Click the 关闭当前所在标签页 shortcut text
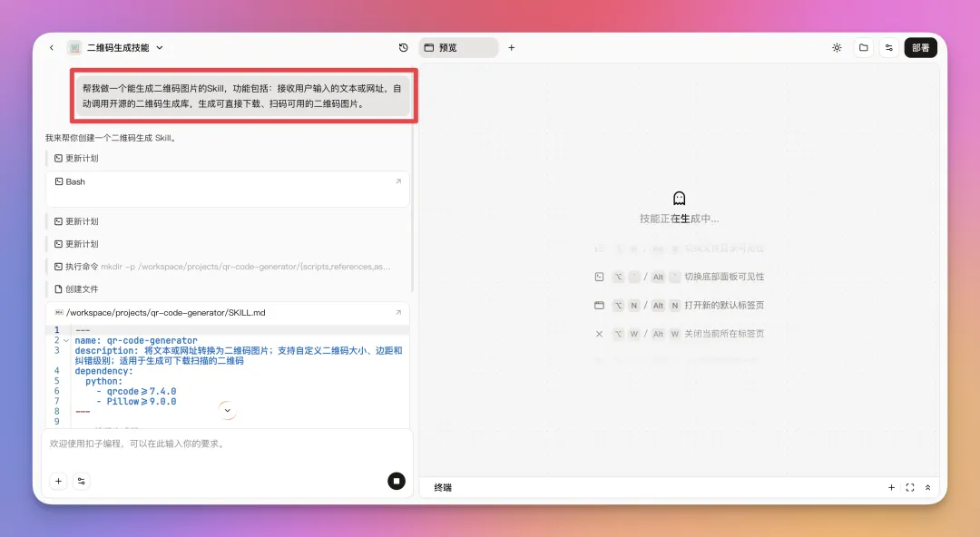980x537 pixels. tap(724, 334)
